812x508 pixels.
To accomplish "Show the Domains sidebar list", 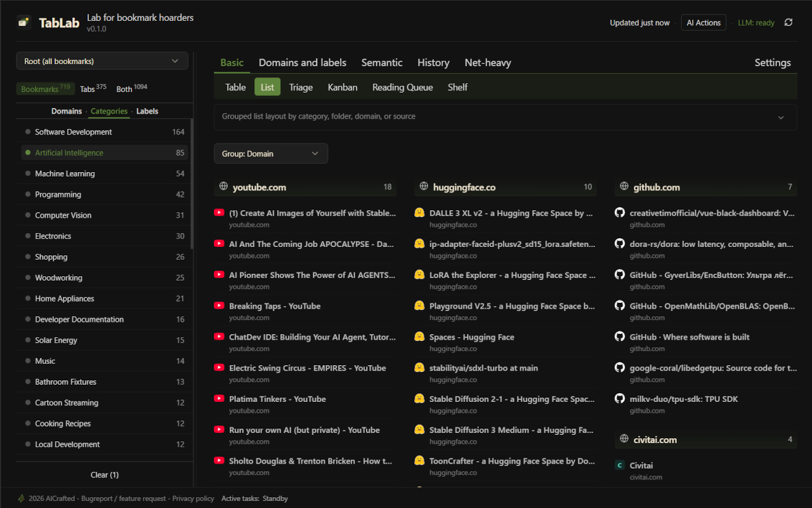I will 67,111.
